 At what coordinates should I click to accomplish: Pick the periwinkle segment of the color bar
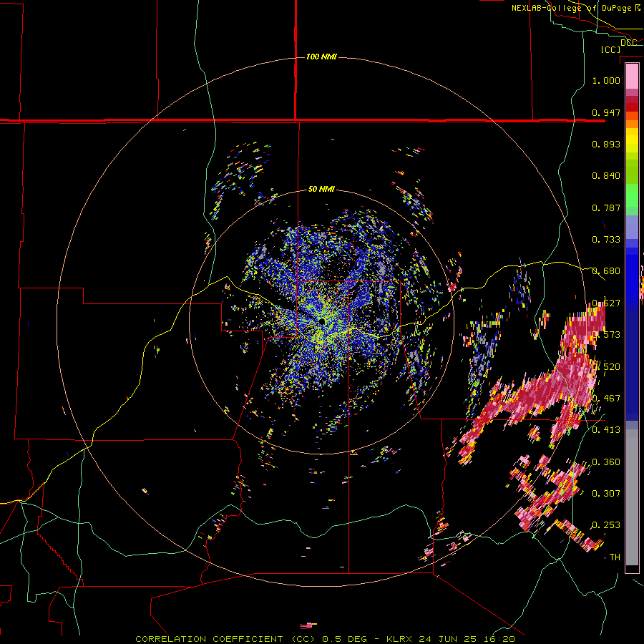[x=632, y=227]
